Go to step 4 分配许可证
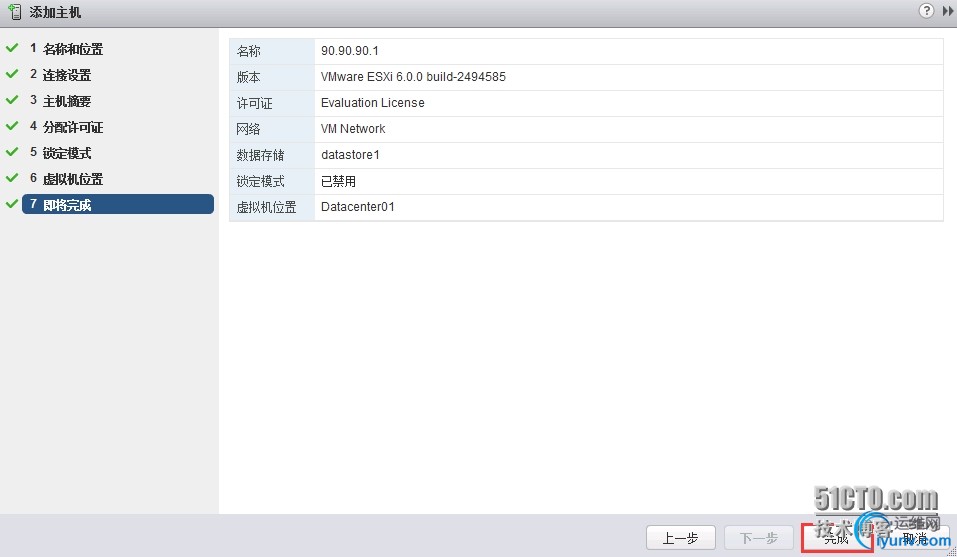The image size is (957, 557). click(x=67, y=127)
